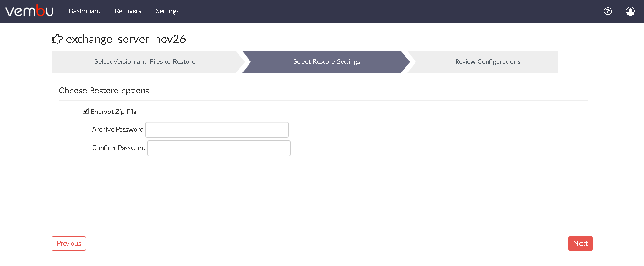Screen dimensions: 644x266
Task: Click the Next button
Action: [x=581, y=244]
